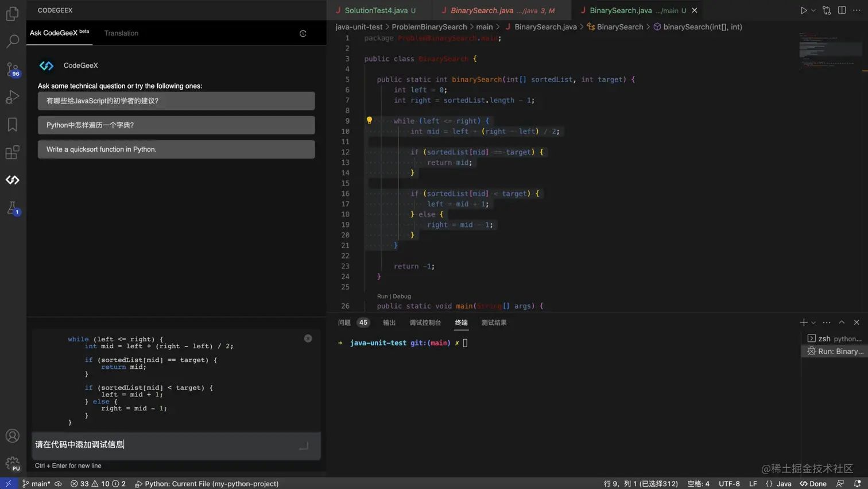The height and width of the screenshot is (489, 868).
Task: Select the CodeGeeX icon in activity bar
Action: (12, 180)
